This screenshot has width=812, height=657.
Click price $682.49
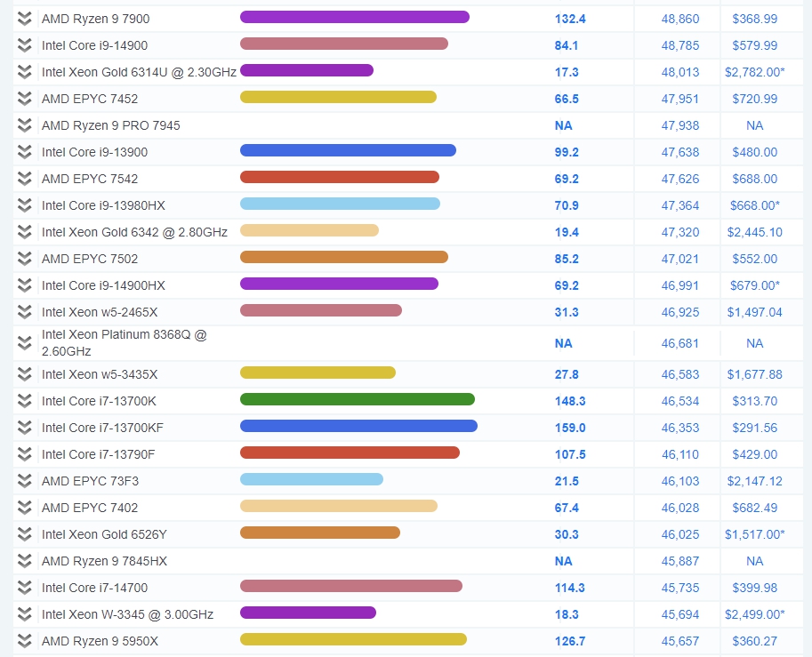pos(754,508)
